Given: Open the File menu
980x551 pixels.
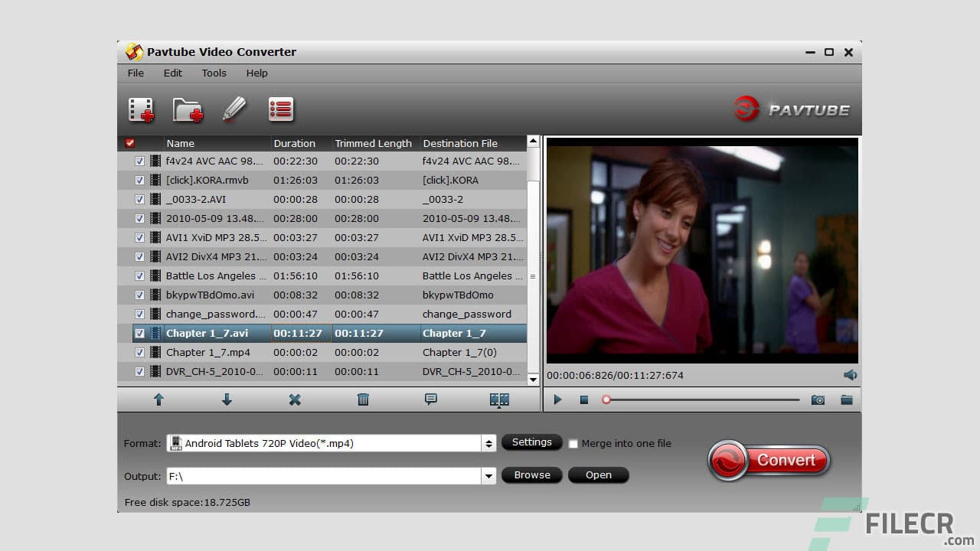Looking at the screenshot, I should pos(135,73).
